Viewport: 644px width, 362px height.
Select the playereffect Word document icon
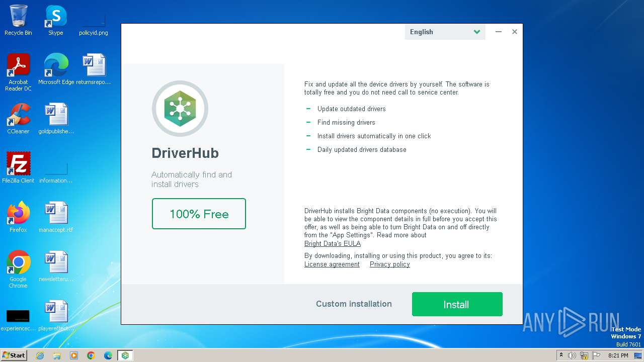pyautogui.click(x=56, y=315)
